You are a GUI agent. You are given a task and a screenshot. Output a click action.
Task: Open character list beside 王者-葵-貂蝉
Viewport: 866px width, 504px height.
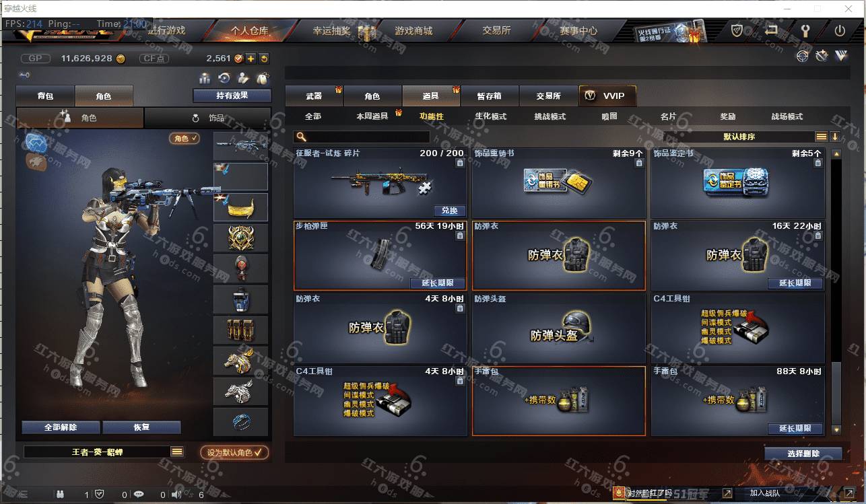(177, 452)
